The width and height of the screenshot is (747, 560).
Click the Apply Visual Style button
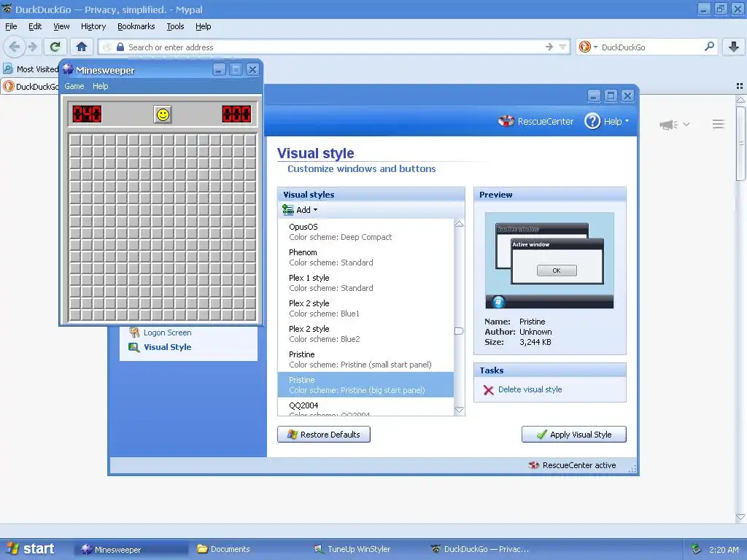[x=573, y=435]
